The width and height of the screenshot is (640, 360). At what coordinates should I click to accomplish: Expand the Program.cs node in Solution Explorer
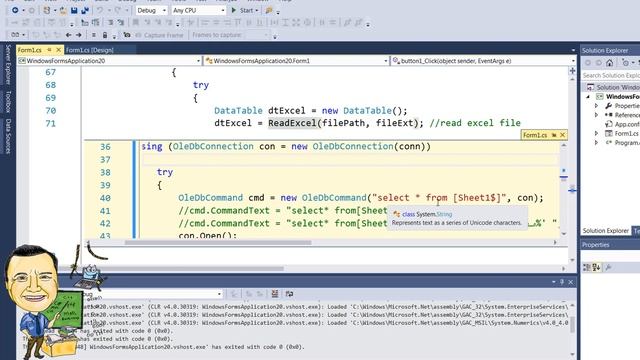596,143
